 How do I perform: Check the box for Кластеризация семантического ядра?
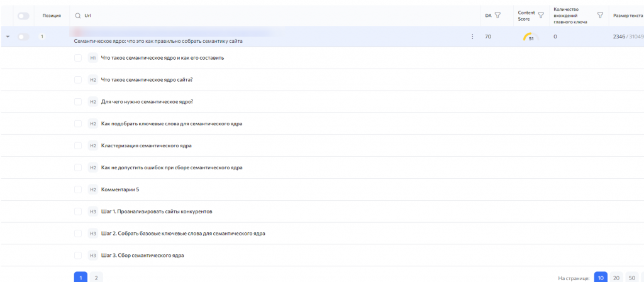click(78, 145)
